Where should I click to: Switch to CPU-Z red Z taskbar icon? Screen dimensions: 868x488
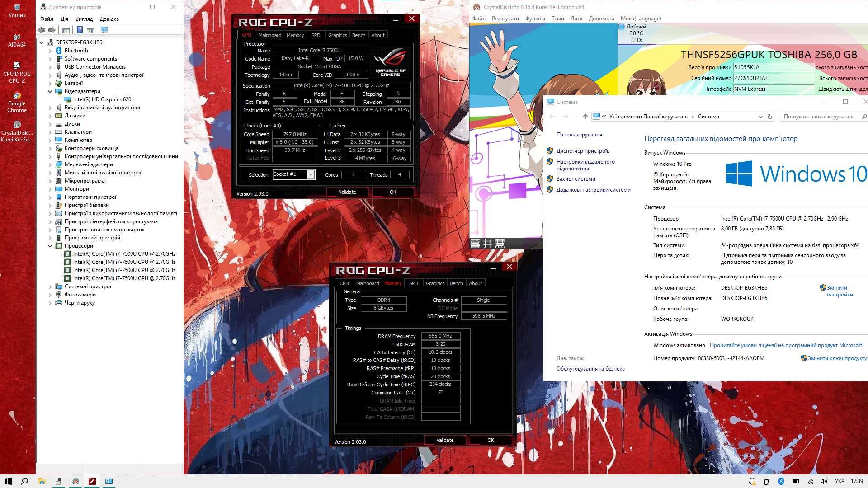tap(92, 481)
